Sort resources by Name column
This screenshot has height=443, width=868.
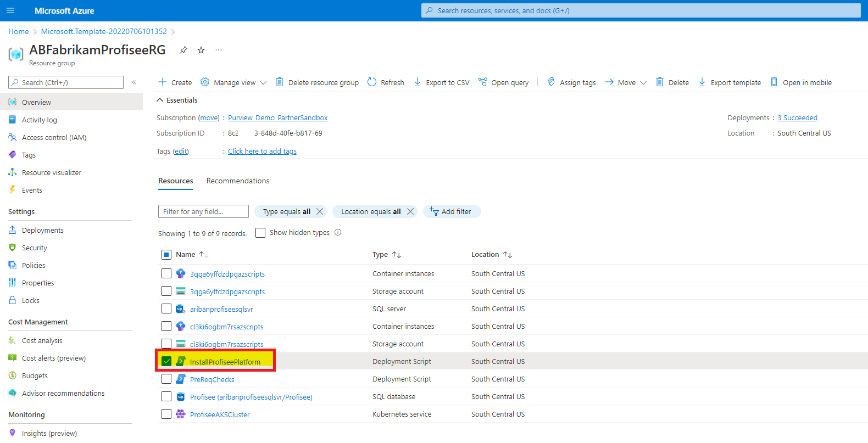click(192, 255)
